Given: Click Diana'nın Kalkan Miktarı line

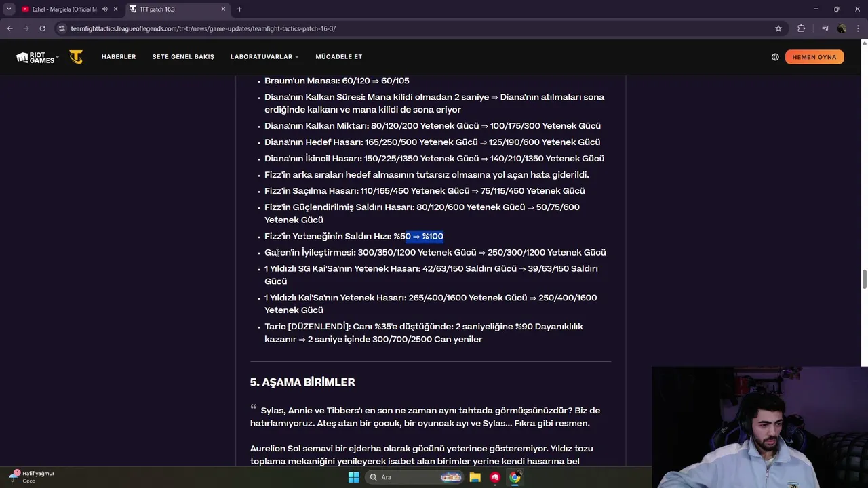Looking at the screenshot, I should point(432,126).
